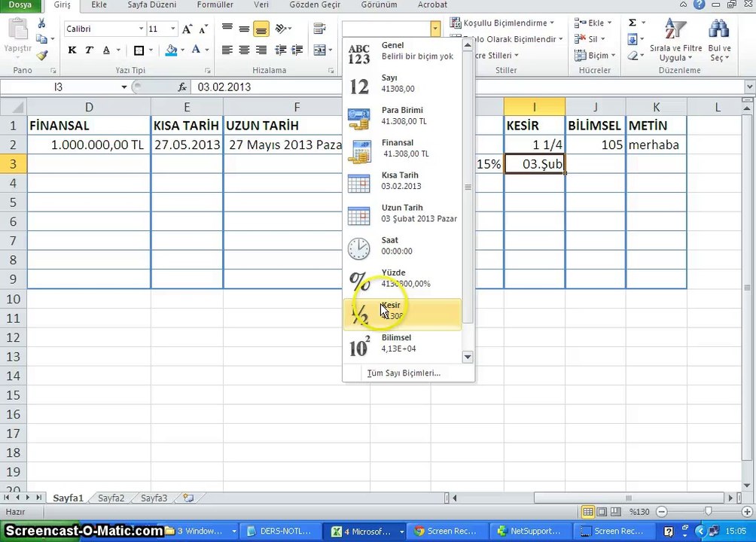Screen dimensions: 756x542
Task: Switch to the Sayfa3 sheet
Action: (x=154, y=498)
